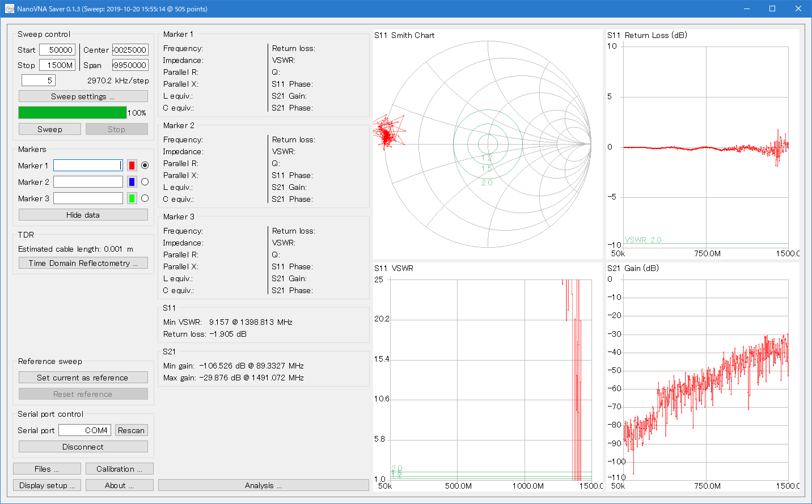The width and height of the screenshot is (812, 504).
Task: Click the COM4 serial port field
Action: click(84, 430)
